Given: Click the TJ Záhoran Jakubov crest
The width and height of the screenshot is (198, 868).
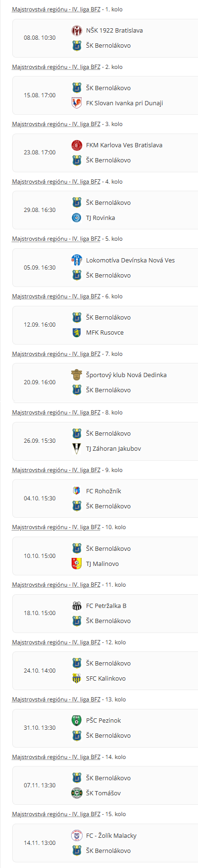Looking at the screenshot, I should tap(76, 448).
